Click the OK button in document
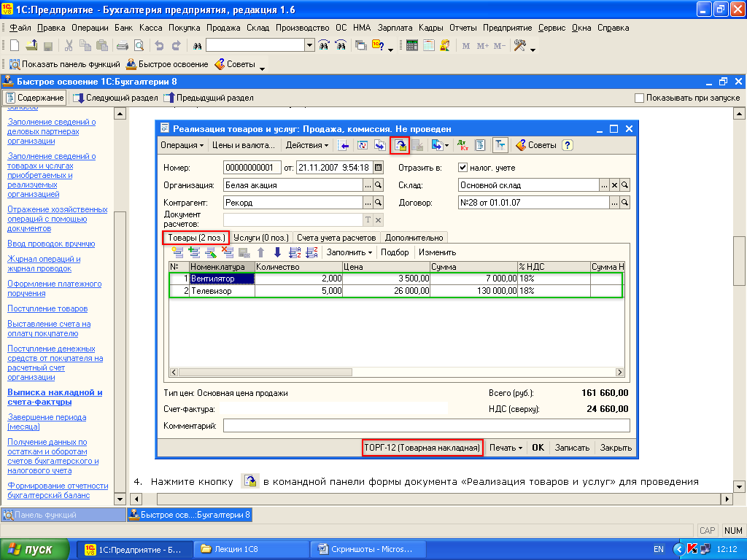This screenshot has width=747, height=560. 538,448
